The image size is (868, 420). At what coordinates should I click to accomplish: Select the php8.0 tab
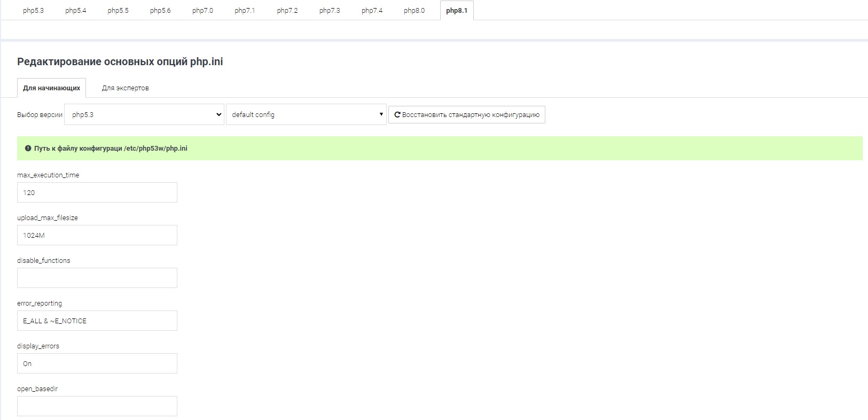tap(414, 11)
